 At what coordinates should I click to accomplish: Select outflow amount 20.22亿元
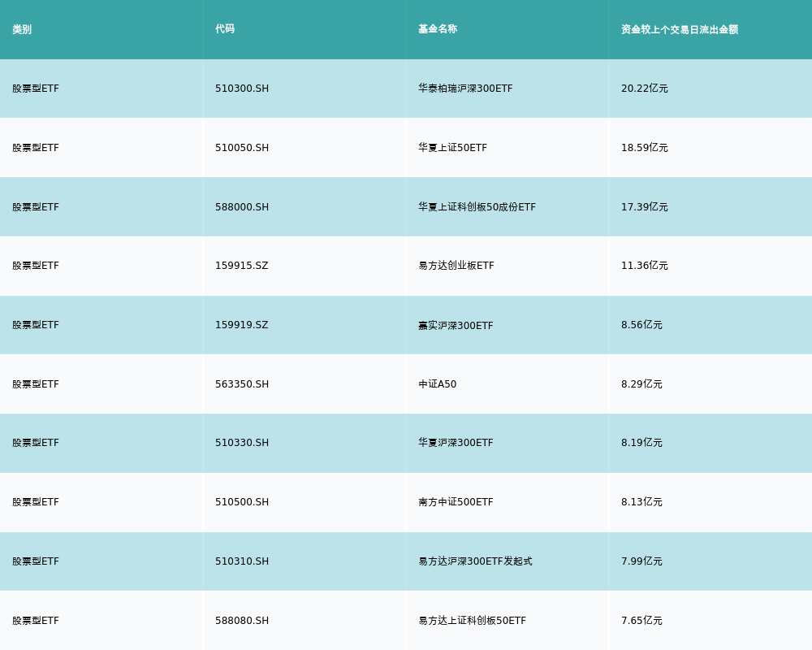click(644, 89)
